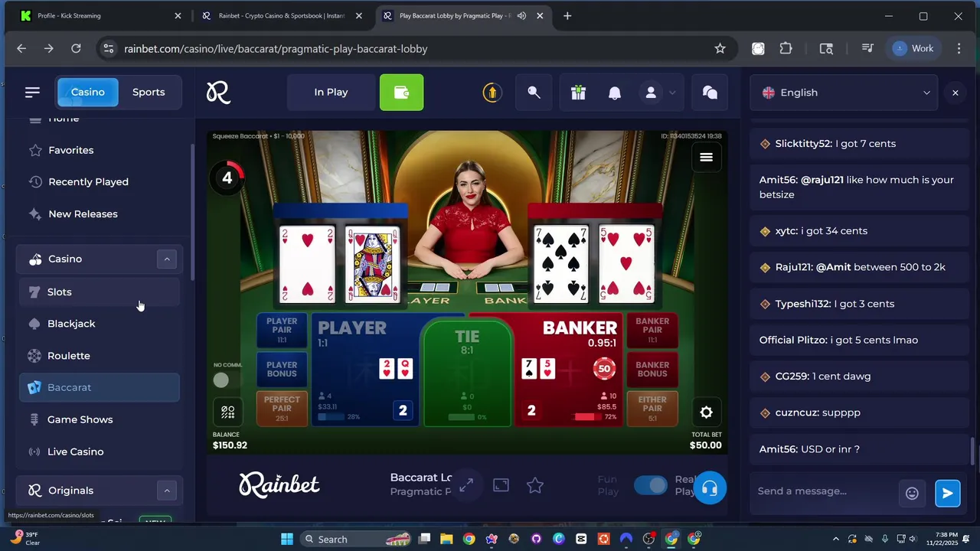
Task: Open the site search magnifier
Action: 534,93
